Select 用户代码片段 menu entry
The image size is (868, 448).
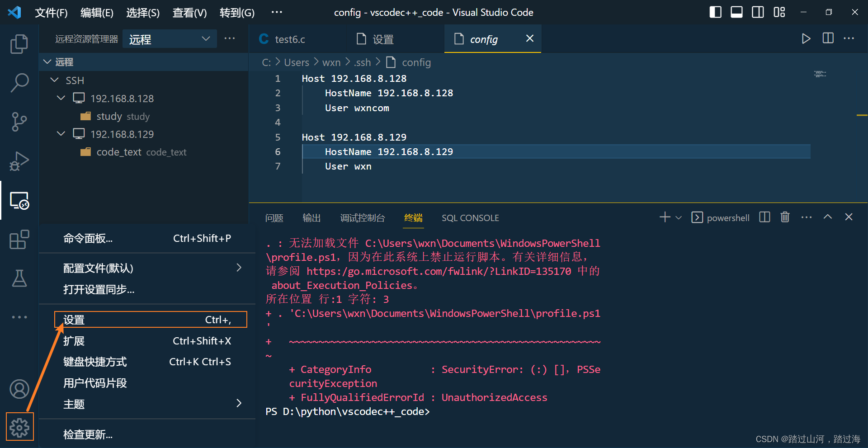click(x=147, y=383)
